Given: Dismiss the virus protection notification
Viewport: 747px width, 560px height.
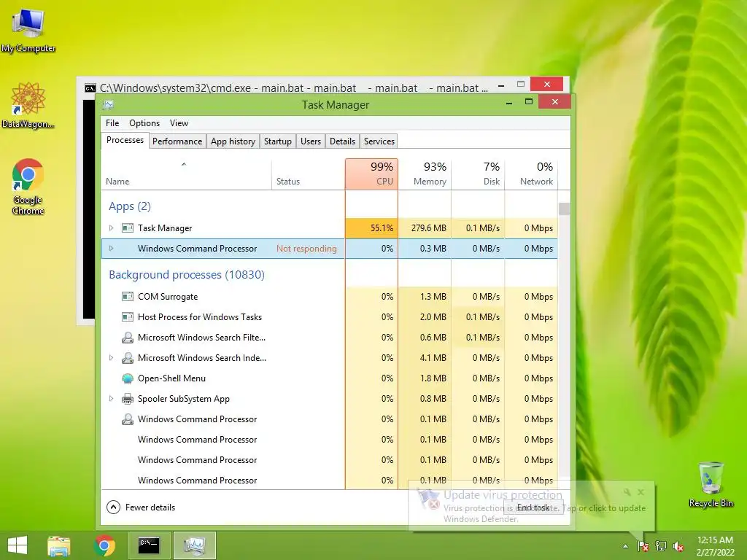Looking at the screenshot, I should coord(640,492).
